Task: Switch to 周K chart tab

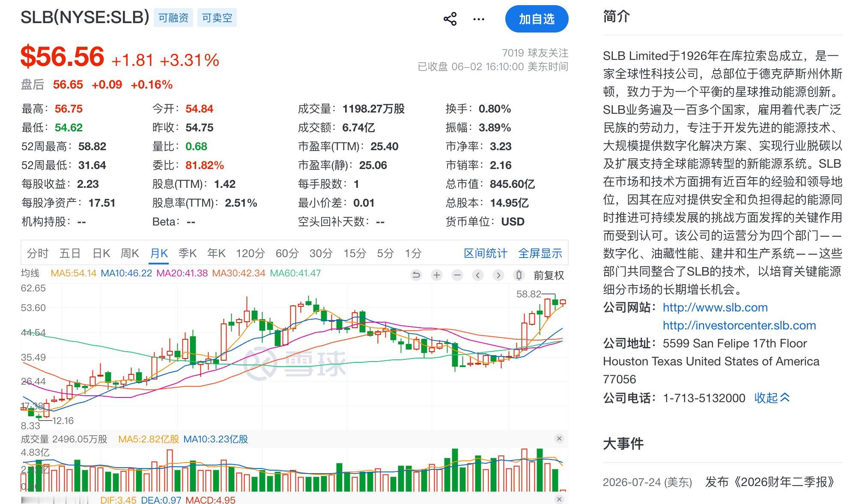Action: click(130, 253)
